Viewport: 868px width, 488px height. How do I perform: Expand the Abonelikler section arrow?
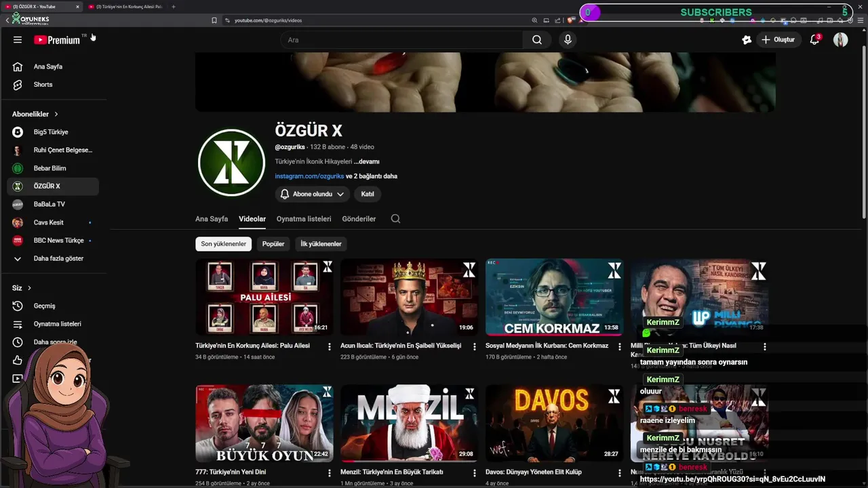point(56,115)
